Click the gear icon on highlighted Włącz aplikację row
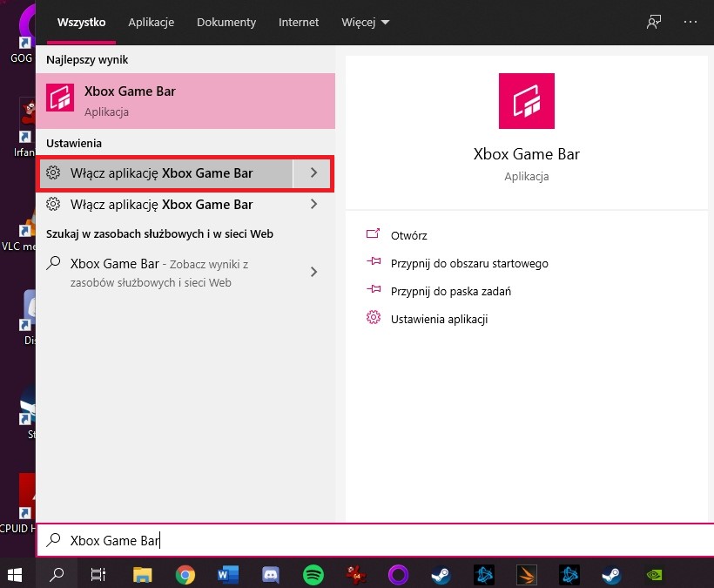714x588 pixels. (53, 172)
